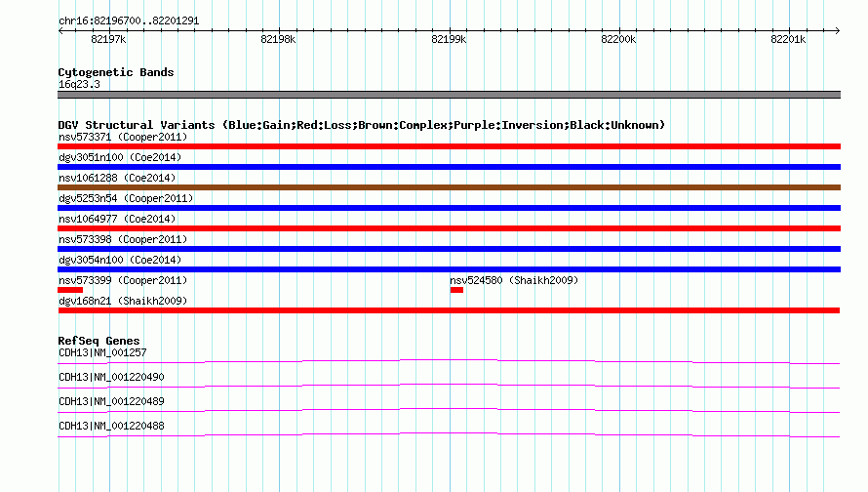Select dgv168n21 (Shaikh2009) label
This screenshot has height=492, width=868.
point(123,301)
